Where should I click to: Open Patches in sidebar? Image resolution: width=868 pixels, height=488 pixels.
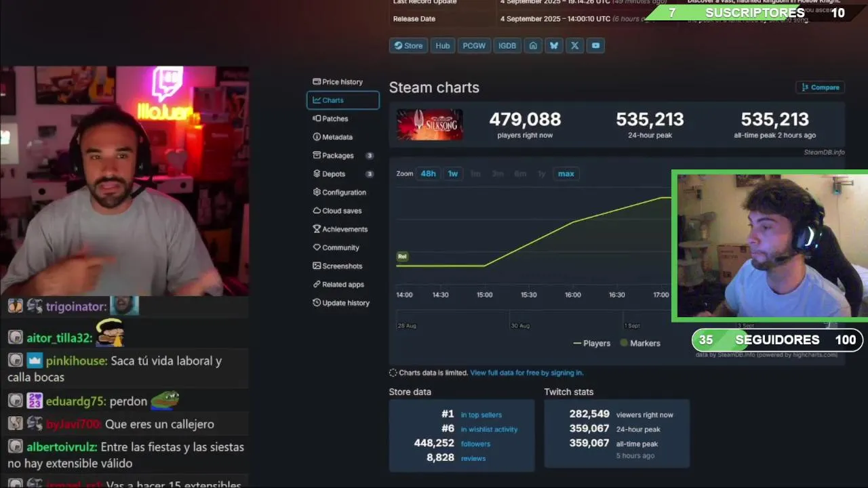[330, 119]
